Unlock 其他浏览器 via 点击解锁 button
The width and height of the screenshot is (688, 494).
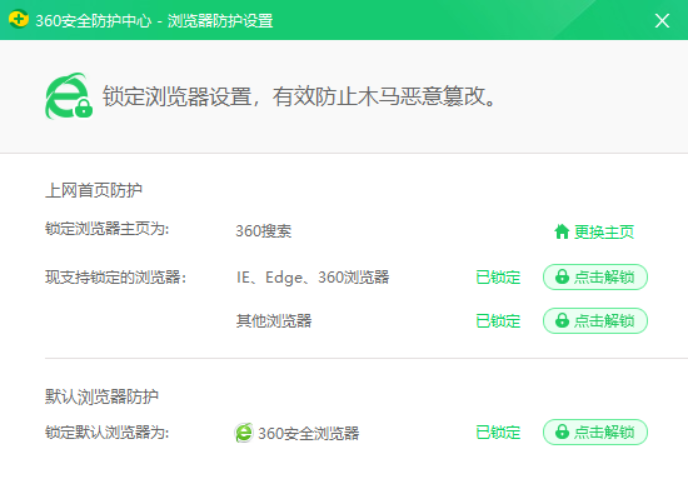[595, 321]
